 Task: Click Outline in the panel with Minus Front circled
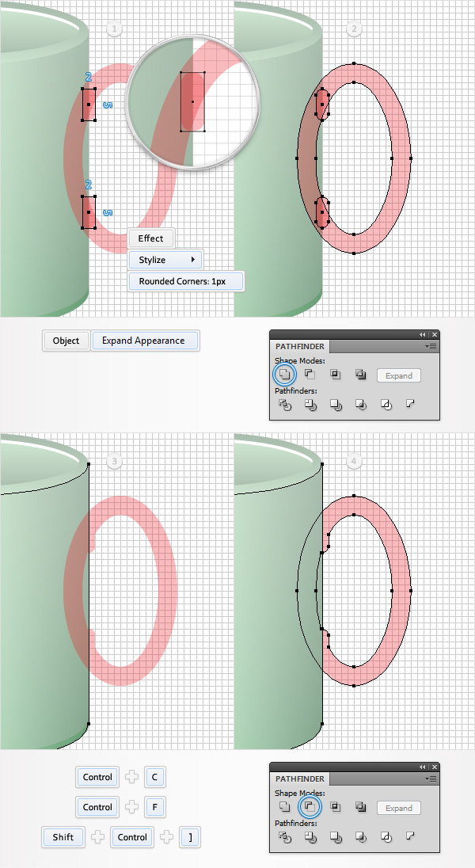pos(386,837)
